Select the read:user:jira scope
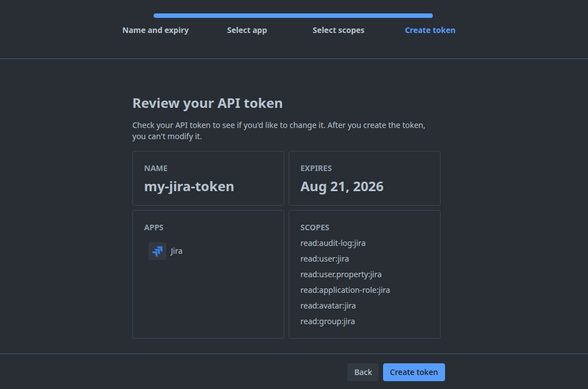The height and width of the screenshot is (389, 588). pyautogui.click(x=324, y=259)
